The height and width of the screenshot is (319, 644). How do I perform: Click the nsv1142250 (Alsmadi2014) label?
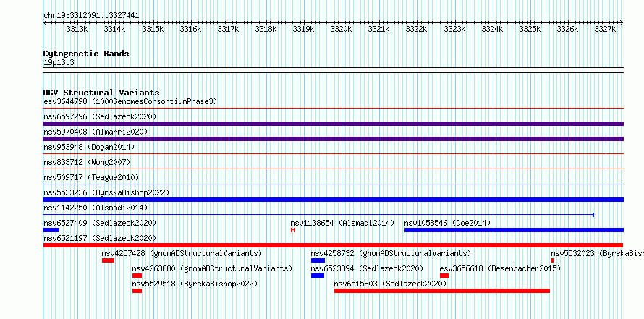click(x=96, y=208)
